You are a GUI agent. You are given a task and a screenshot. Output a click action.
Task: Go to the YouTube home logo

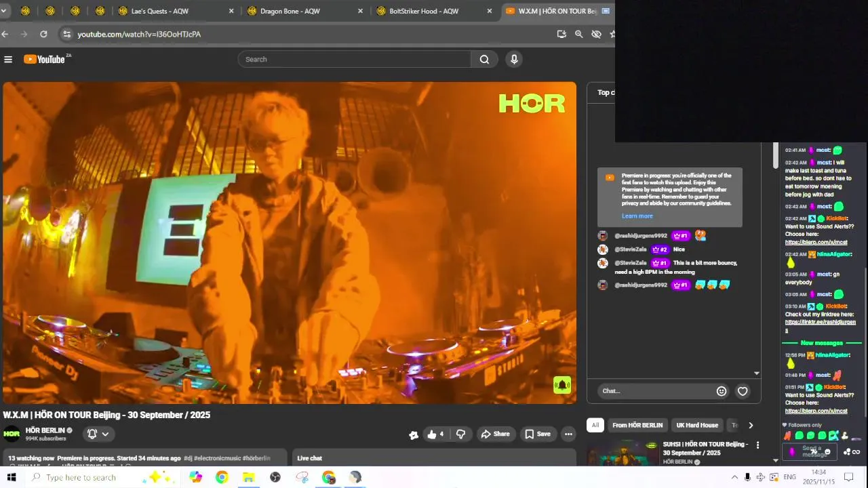(45, 60)
